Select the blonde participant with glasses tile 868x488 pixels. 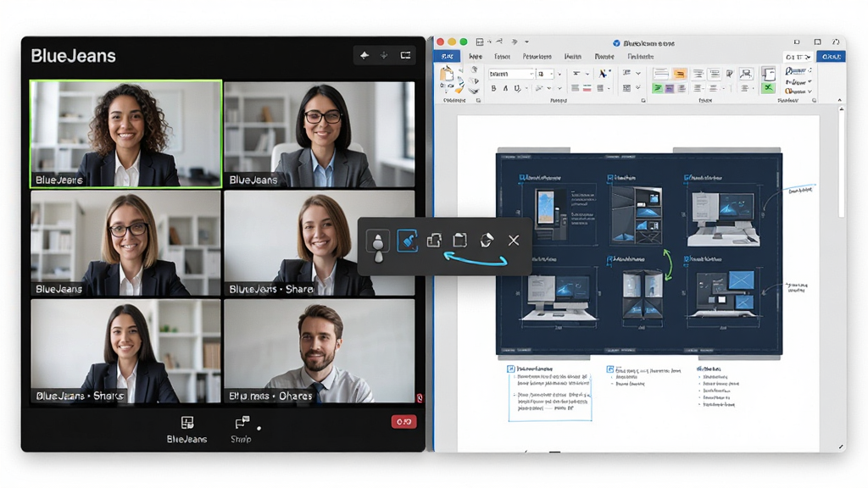[x=125, y=243]
